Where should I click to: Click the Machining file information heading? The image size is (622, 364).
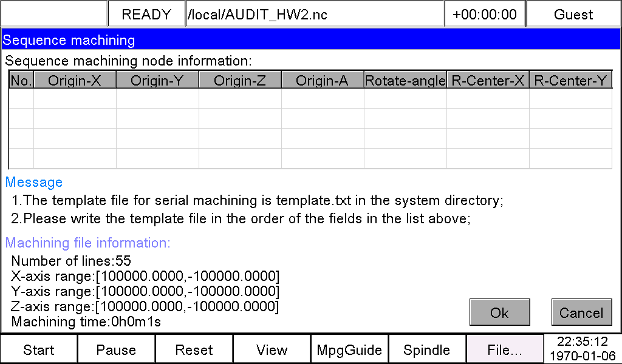[x=87, y=243]
